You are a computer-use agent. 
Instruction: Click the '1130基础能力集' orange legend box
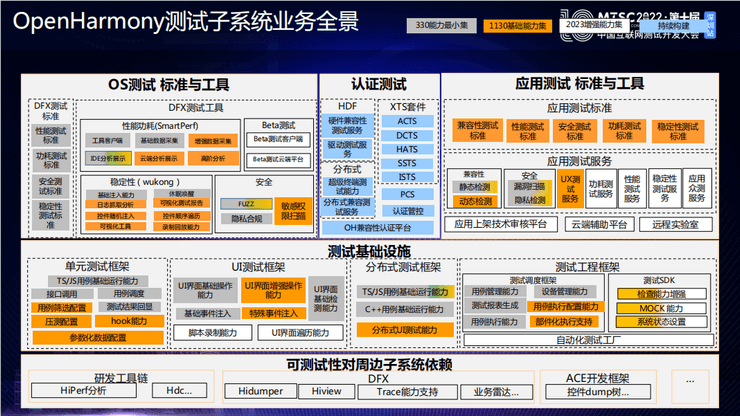tap(517, 25)
